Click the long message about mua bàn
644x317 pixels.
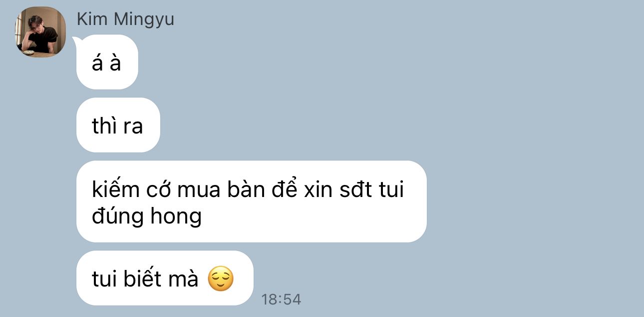pyautogui.click(x=251, y=201)
